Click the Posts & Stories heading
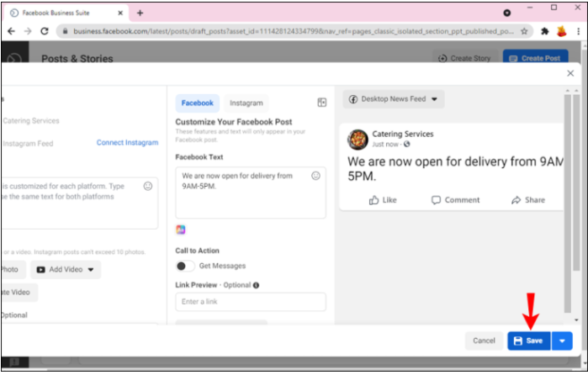 pos(77,59)
